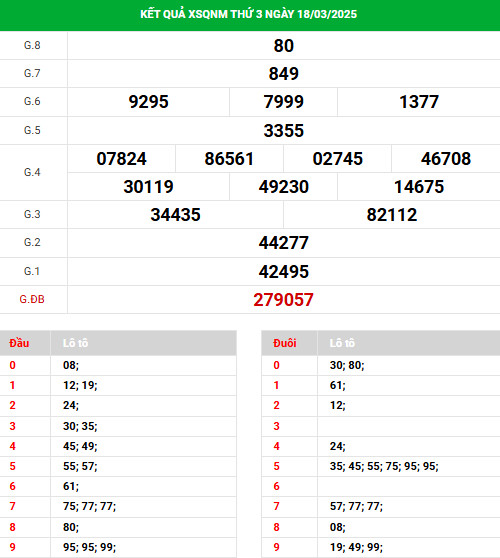The image size is (500, 558).
Task: Select the G.3 number 34435
Action: pyautogui.click(x=175, y=215)
